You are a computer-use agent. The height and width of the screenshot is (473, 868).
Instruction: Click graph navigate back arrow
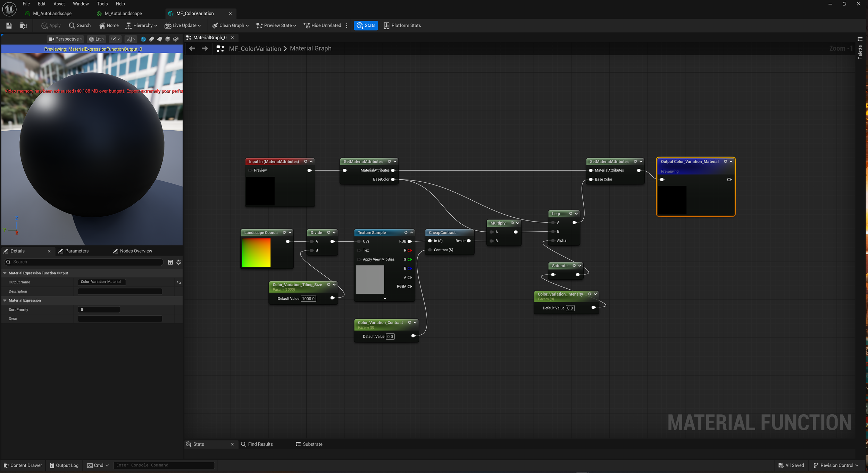point(192,49)
